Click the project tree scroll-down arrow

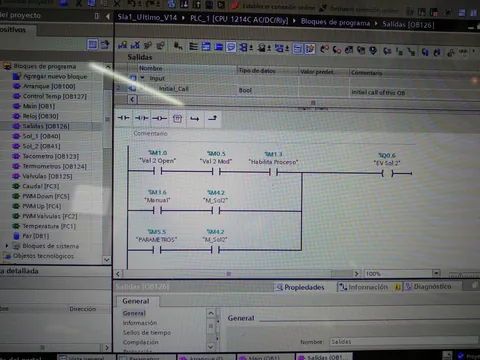tap(107, 259)
